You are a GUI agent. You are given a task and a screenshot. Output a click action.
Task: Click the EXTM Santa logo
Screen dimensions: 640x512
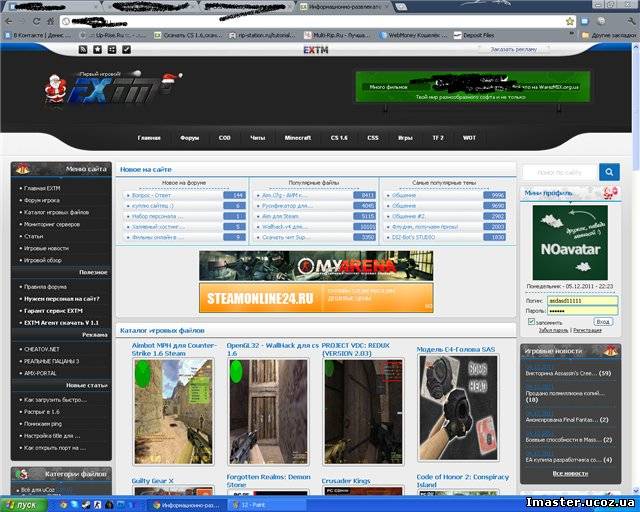pyautogui.click(x=112, y=88)
